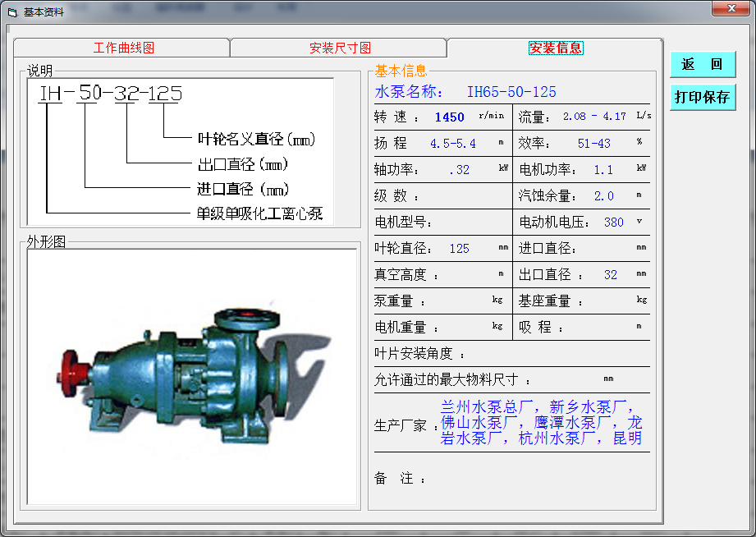Click the 进口直径 label in basic info
Screen dimensions: 756x537
(548, 249)
